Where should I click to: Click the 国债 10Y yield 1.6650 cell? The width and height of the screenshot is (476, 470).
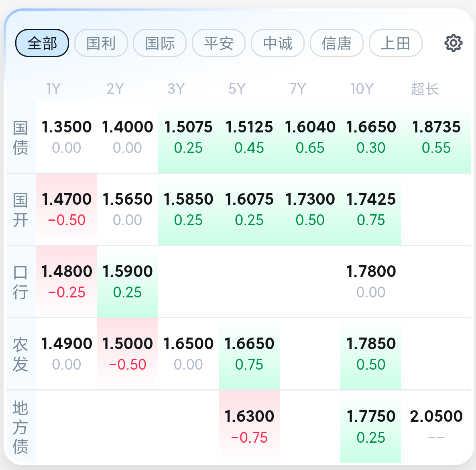pyautogui.click(x=371, y=137)
